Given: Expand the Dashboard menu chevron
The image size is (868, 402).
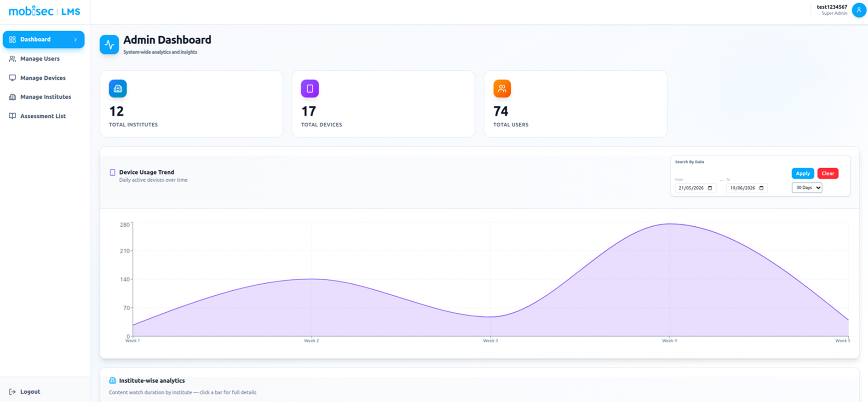Looking at the screenshot, I should [75, 40].
